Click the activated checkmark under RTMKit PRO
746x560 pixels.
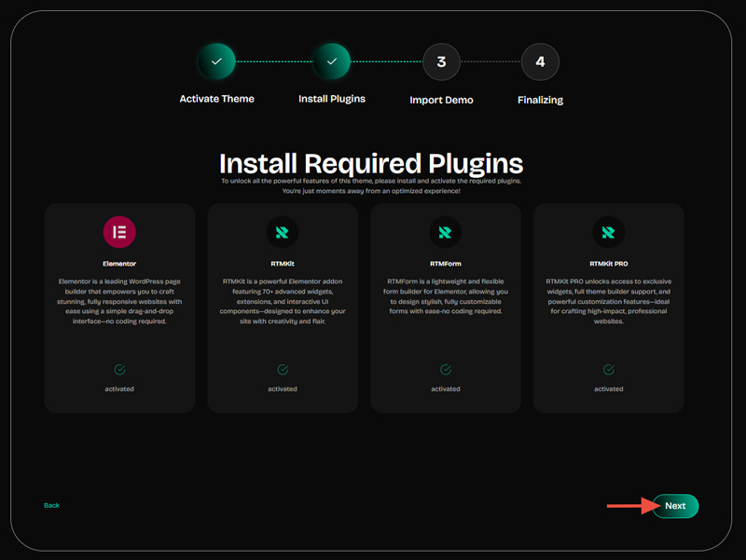point(609,369)
